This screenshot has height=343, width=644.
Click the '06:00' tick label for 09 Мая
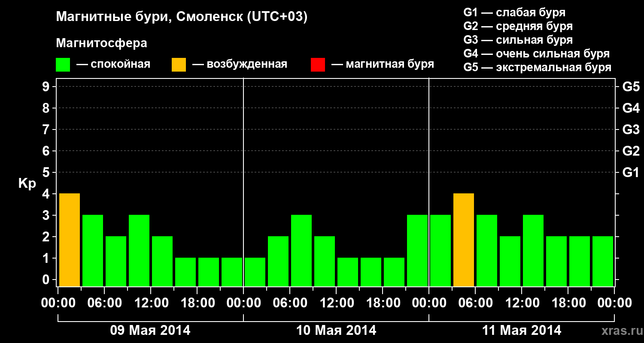(104, 303)
